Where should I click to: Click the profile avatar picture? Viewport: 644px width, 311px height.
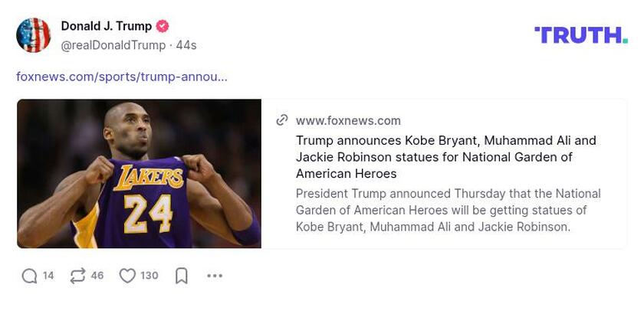[x=34, y=34]
